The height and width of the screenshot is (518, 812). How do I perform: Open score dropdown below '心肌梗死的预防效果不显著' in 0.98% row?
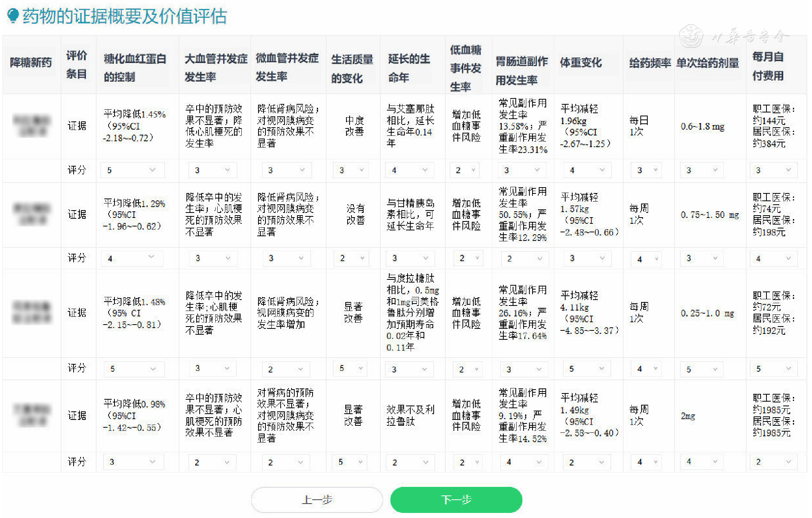pos(212,462)
